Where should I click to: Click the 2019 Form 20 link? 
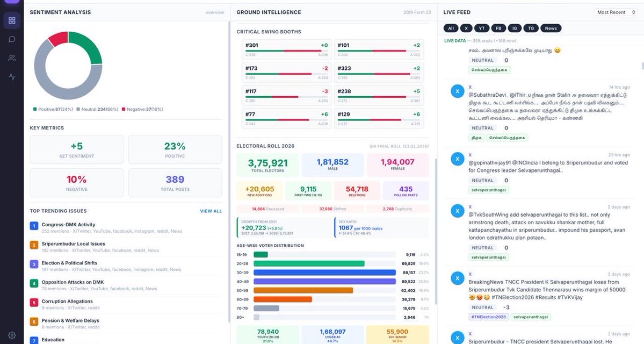coord(417,13)
